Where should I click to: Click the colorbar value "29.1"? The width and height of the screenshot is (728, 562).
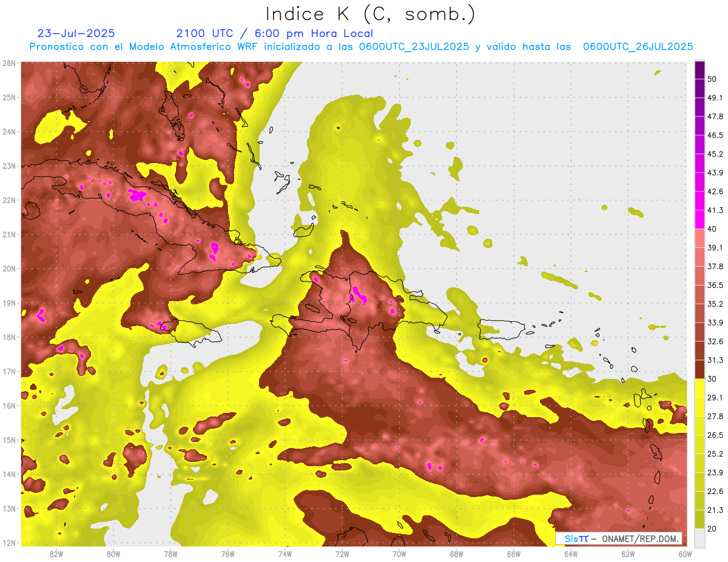715,398
